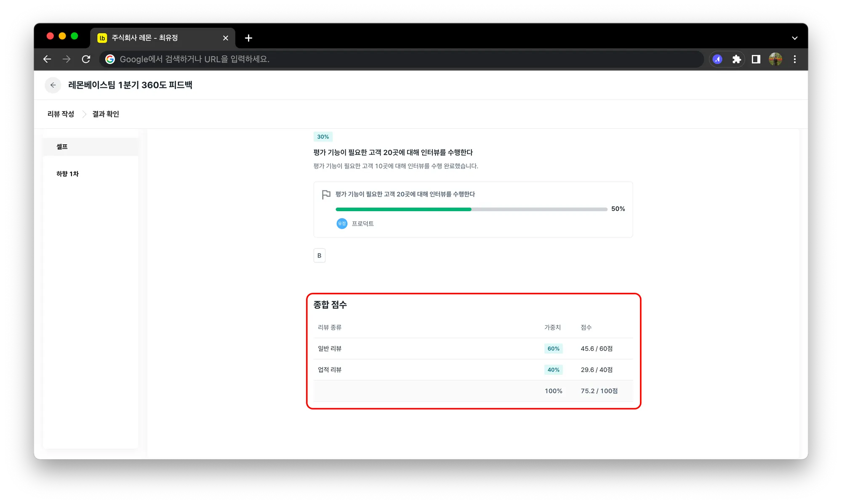
Task: Click the browser forward arrow
Action: pyautogui.click(x=67, y=59)
